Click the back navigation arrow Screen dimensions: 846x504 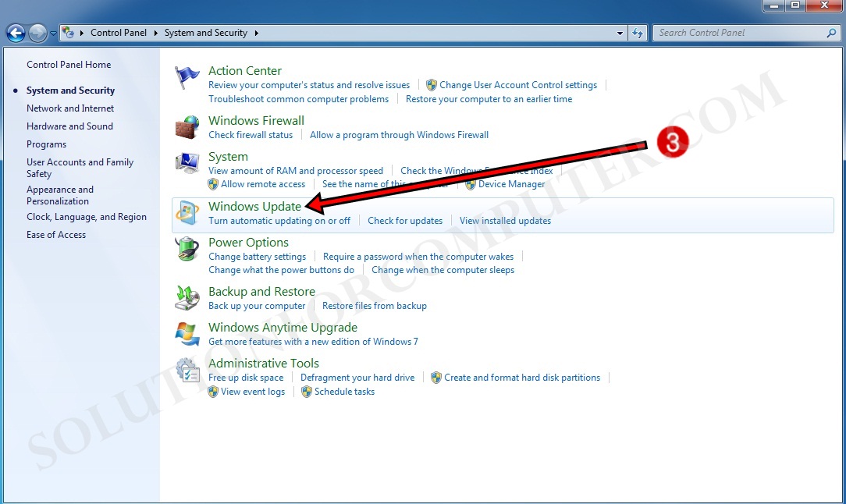coord(15,33)
